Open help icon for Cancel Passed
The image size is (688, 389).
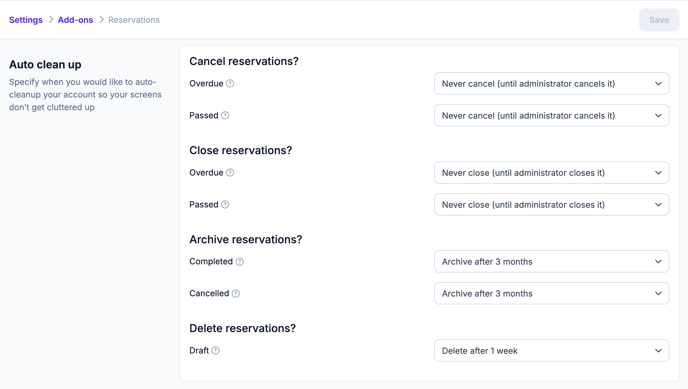click(x=225, y=115)
